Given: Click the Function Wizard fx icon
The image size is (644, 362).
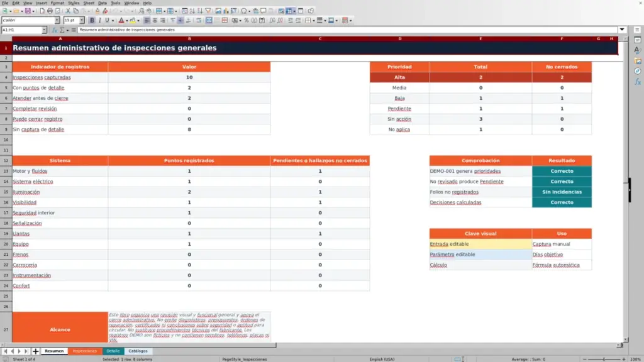Looking at the screenshot, I should tap(54, 30).
